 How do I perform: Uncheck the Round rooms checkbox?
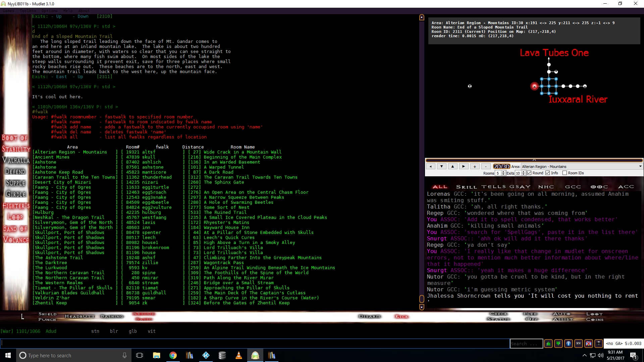click(x=529, y=173)
